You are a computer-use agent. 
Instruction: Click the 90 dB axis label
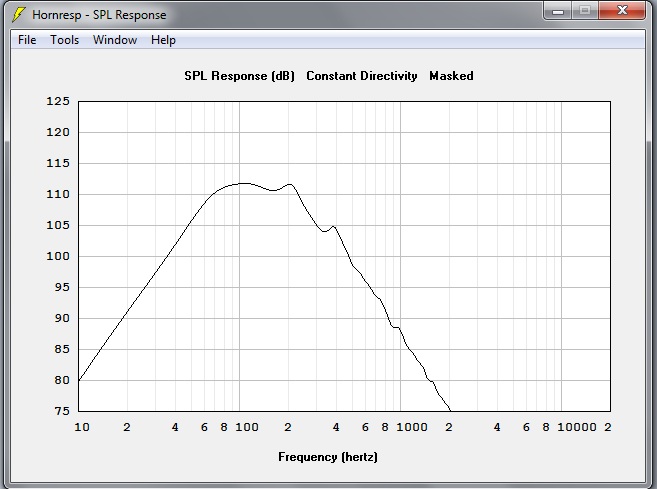click(x=62, y=318)
